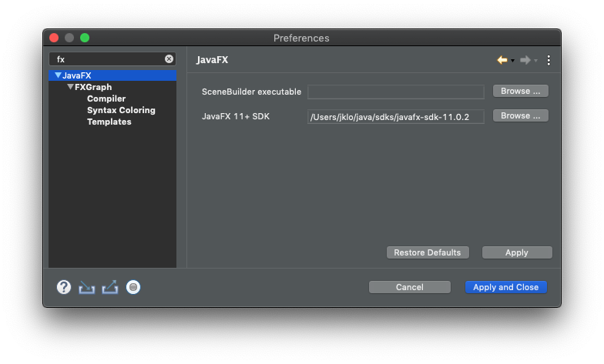The height and width of the screenshot is (364, 604).
Task: Select the Compiler preference page
Action: pyautogui.click(x=106, y=99)
